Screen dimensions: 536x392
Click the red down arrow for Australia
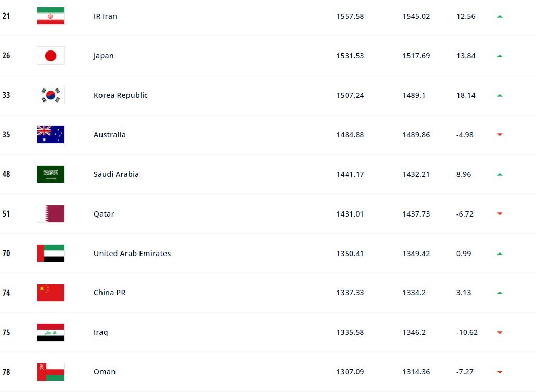(x=500, y=135)
